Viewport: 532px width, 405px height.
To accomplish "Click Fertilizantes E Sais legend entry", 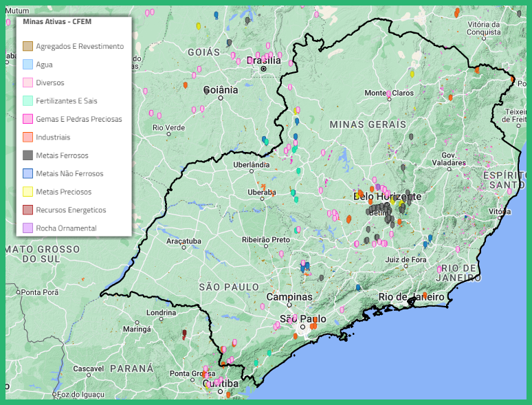I will coord(66,100).
